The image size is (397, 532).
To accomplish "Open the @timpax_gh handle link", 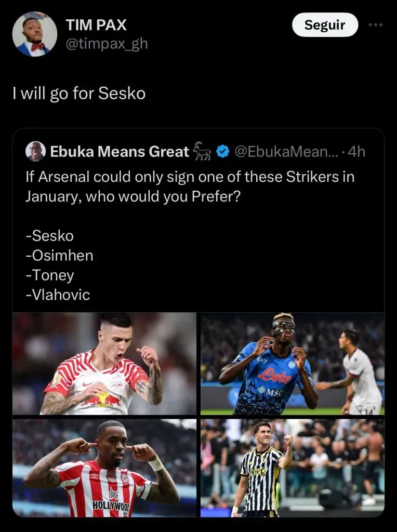I will [107, 44].
